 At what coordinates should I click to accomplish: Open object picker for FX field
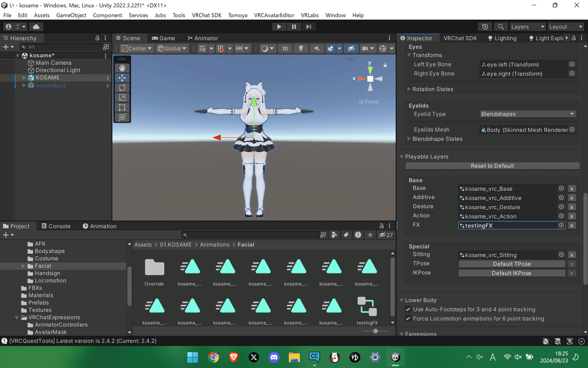coord(562,226)
